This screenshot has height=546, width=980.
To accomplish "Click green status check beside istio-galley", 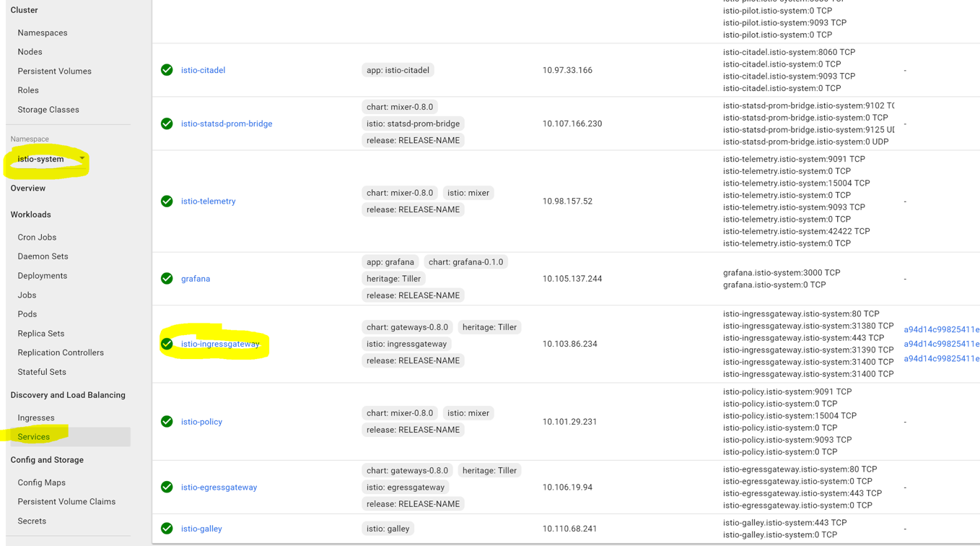I will coord(167,529).
